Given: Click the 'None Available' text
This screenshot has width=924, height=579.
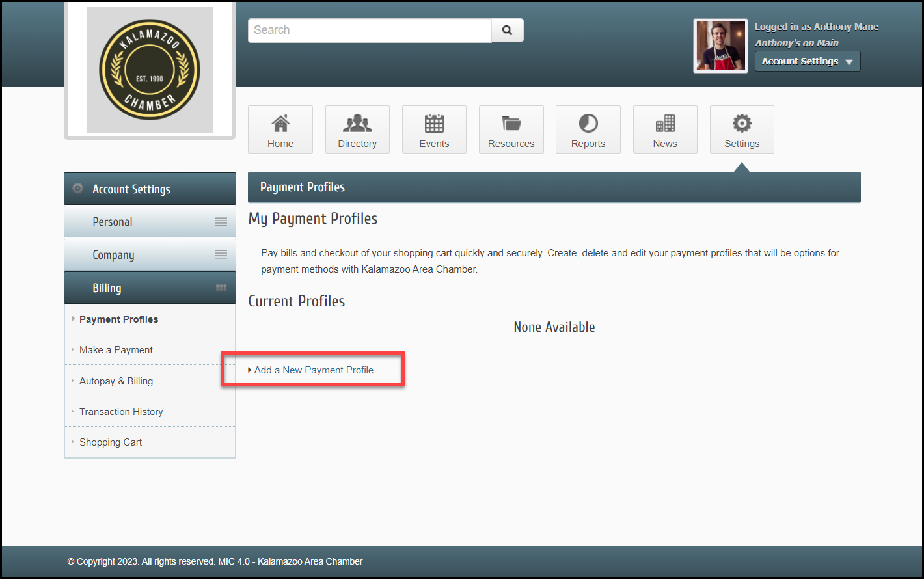Looking at the screenshot, I should (554, 327).
